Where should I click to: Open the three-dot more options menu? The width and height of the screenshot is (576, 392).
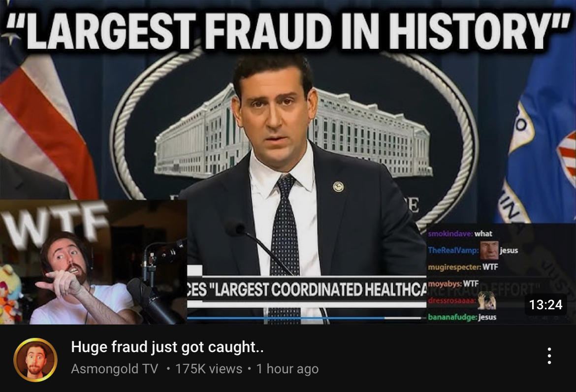tap(549, 356)
